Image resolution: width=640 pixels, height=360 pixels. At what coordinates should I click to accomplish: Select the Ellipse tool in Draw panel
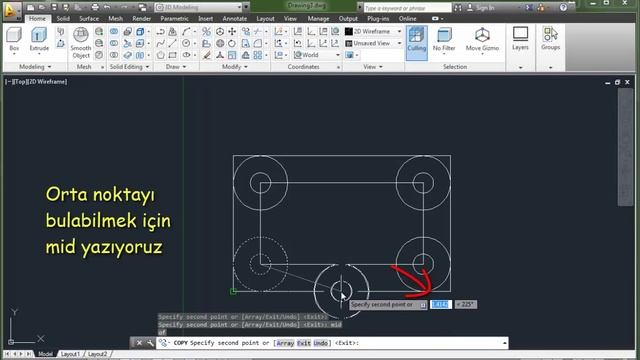point(187,55)
